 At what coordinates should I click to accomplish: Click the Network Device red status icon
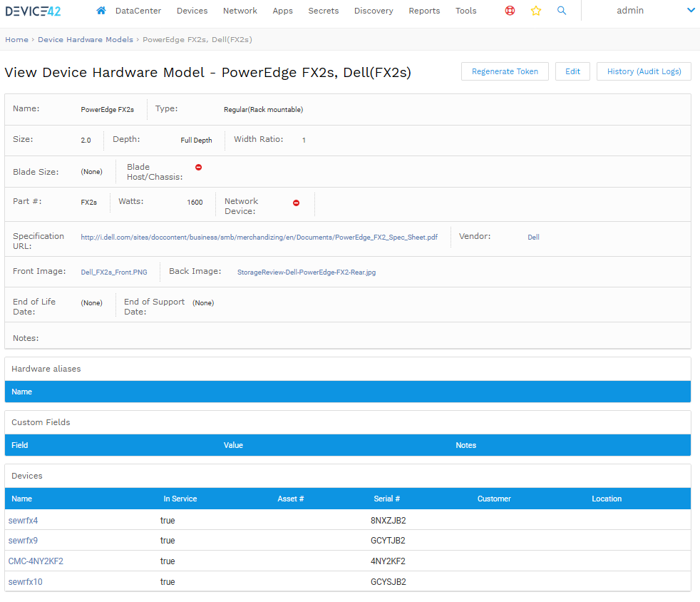pyautogui.click(x=297, y=203)
